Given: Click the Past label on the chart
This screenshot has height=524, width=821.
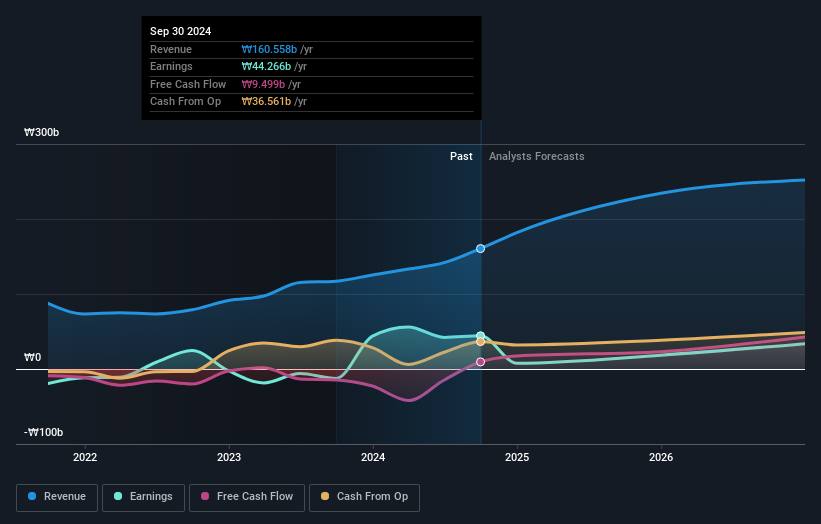Looking at the screenshot, I should pos(461,156).
